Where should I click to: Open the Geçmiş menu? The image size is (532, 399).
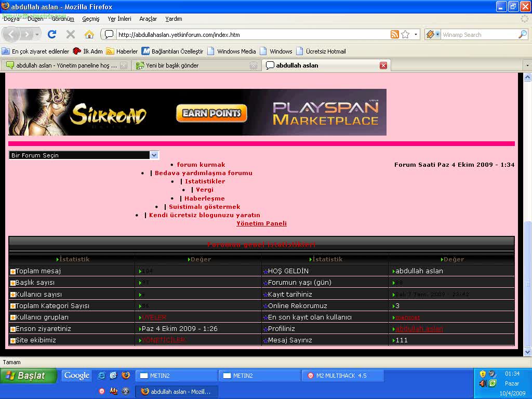pos(91,19)
